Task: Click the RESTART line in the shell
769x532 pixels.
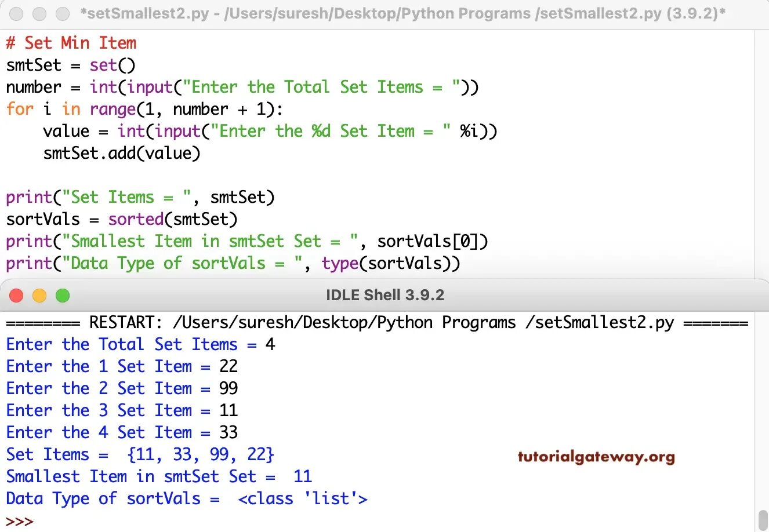Action: point(377,322)
